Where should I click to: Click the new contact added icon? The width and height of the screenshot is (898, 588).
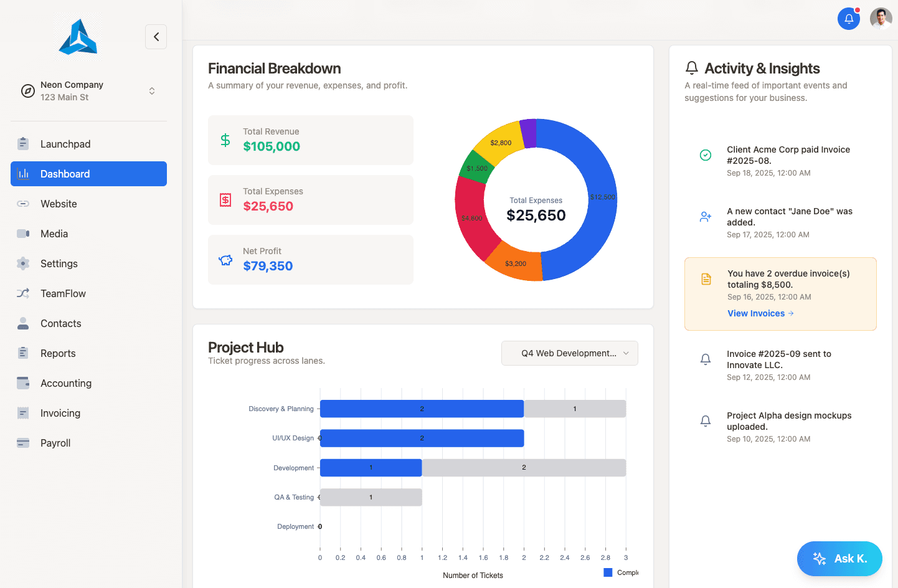705,217
